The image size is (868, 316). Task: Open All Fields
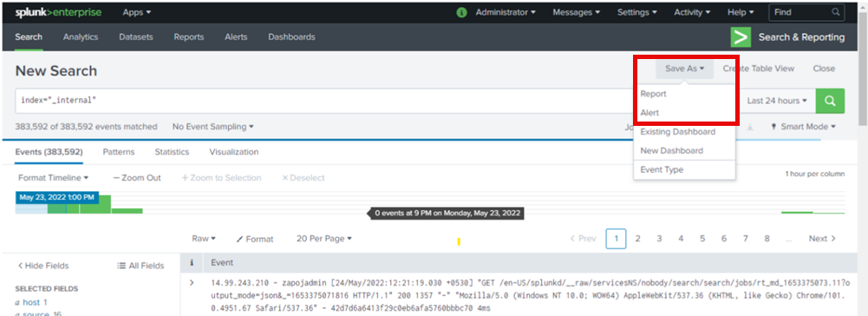click(140, 267)
